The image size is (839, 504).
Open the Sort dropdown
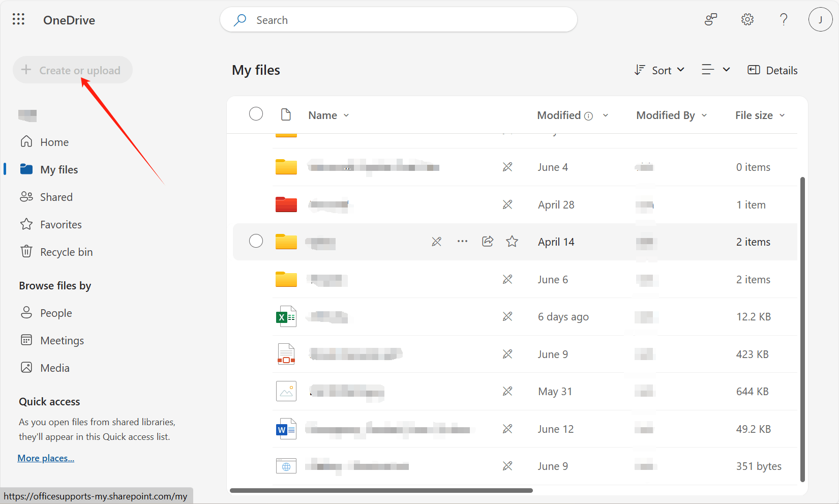(x=660, y=70)
